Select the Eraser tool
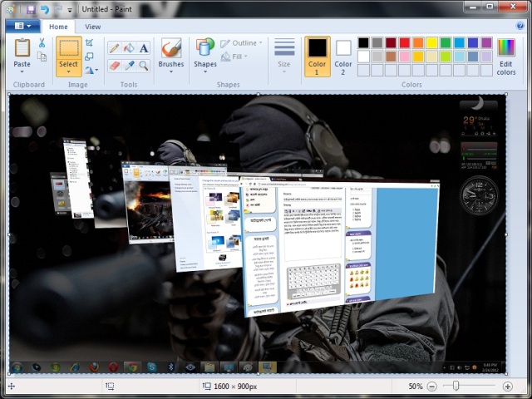This screenshot has width=532, height=399. point(115,66)
